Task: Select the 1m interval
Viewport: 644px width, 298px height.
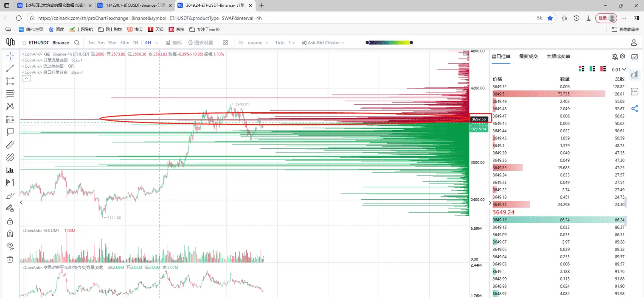Action: 91,43
